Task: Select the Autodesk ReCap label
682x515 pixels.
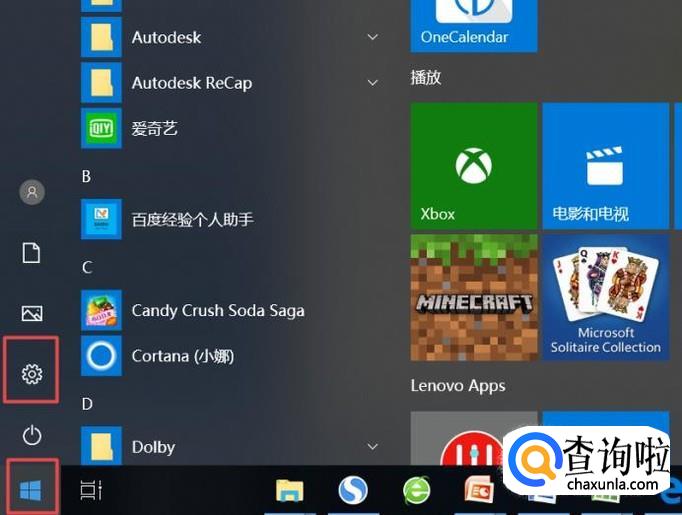Action: [x=192, y=83]
